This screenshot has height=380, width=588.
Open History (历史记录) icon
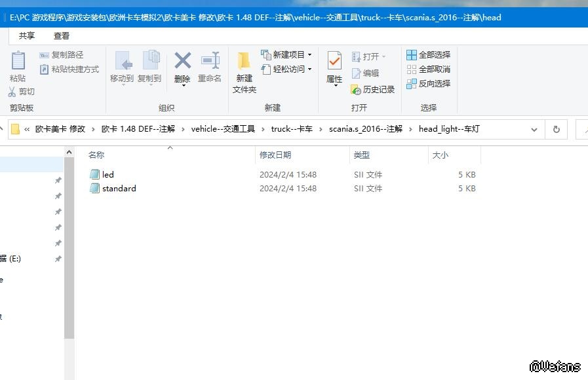pyautogui.click(x=356, y=90)
